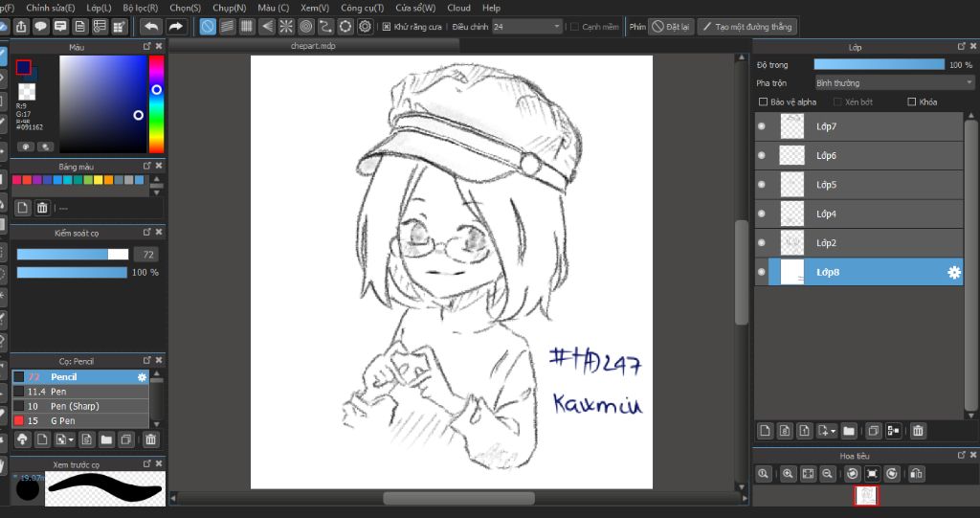This screenshot has width=980, height=518.
Task: Open the Bộ lọc(R) menu
Action: [140, 8]
